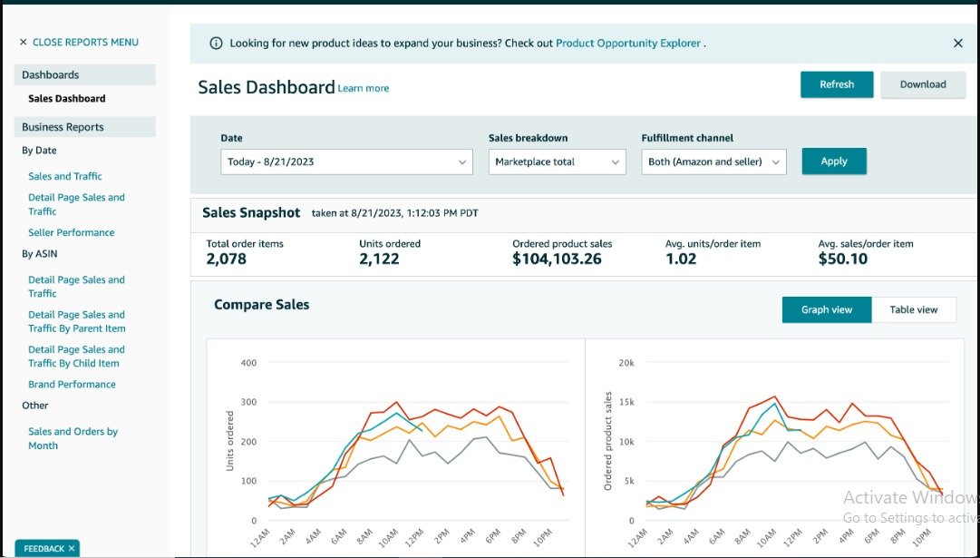Click Learn more next to Sales Dashboard
Viewport: 980px width, 558px height.
[x=364, y=88]
